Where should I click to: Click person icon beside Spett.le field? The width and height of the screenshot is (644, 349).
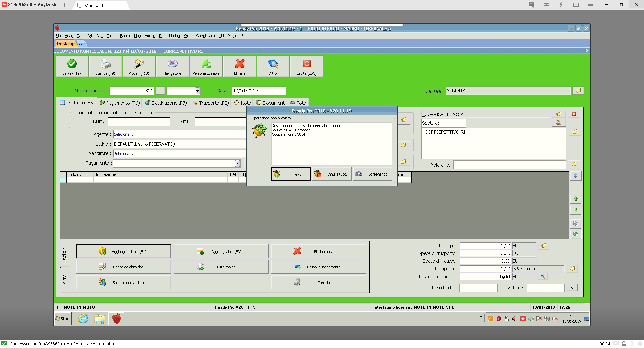(x=558, y=123)
